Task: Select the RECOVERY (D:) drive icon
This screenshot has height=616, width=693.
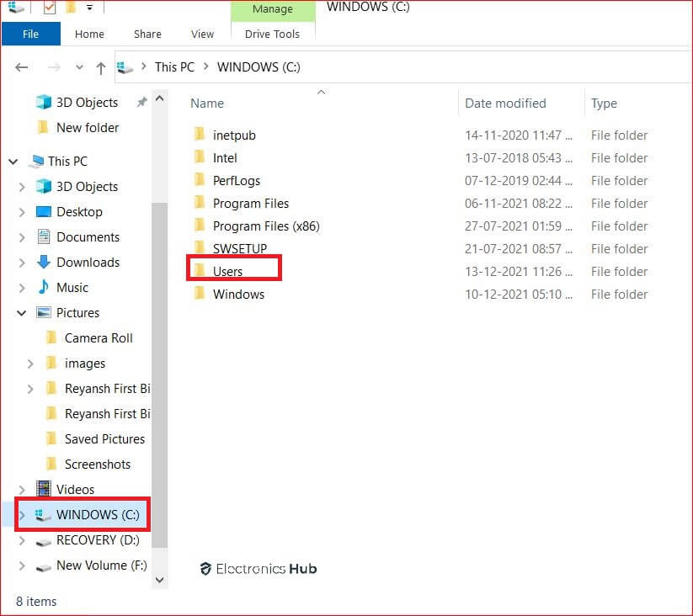Action: click(43, 541)
